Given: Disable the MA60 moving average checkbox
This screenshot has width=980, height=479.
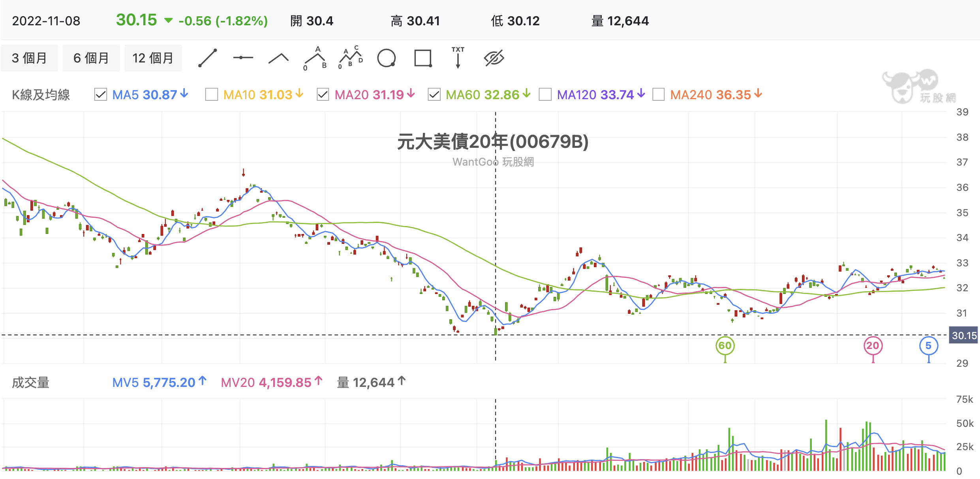Looking at the screenshot, I should [434, 95].
